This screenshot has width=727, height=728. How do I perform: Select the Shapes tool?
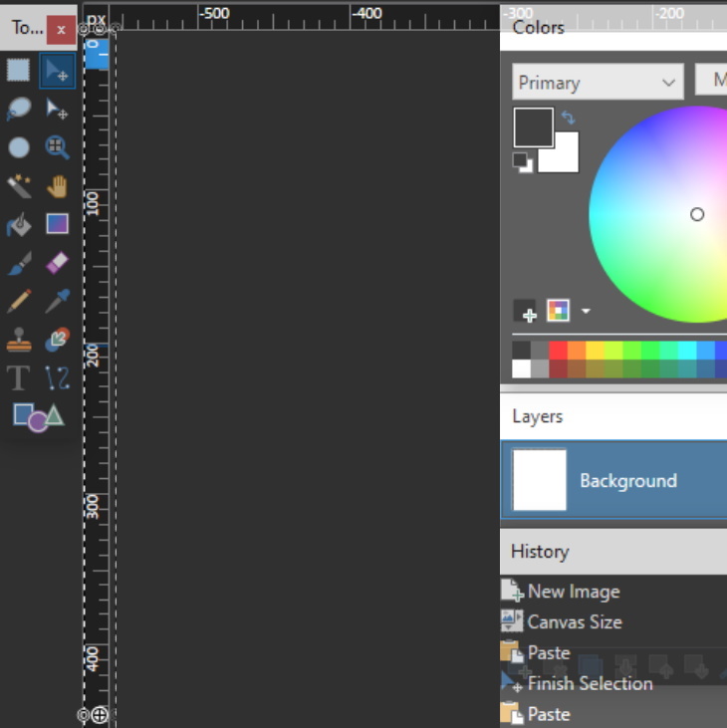(x=38, y=417)
